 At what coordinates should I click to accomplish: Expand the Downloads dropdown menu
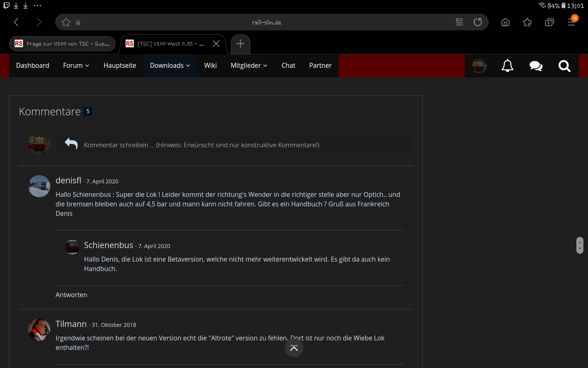[x=170, y=66]
